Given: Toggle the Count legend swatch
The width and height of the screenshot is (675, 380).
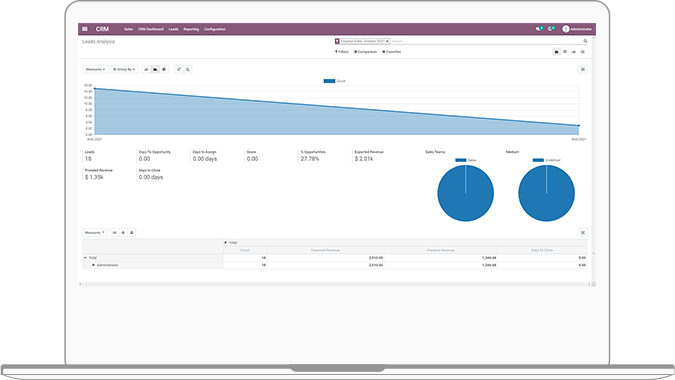Looking at the screenshot, I should 329,81.
